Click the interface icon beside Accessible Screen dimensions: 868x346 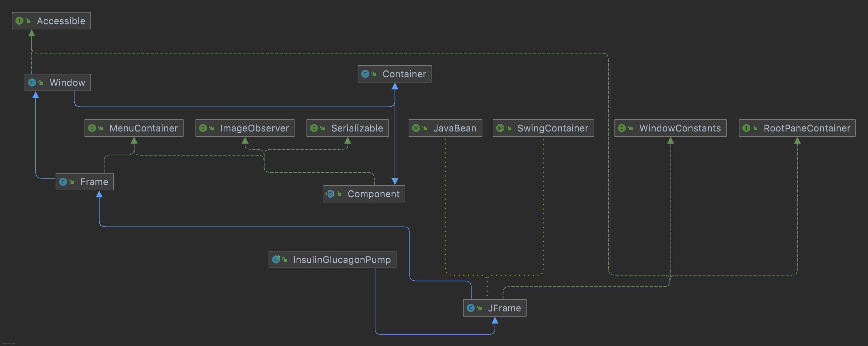point(19,20)
